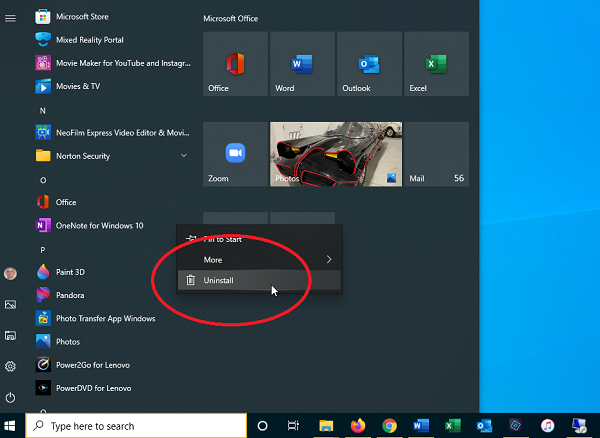Open the Outlook tile
600x438 pixels.
tap(369, 64)
